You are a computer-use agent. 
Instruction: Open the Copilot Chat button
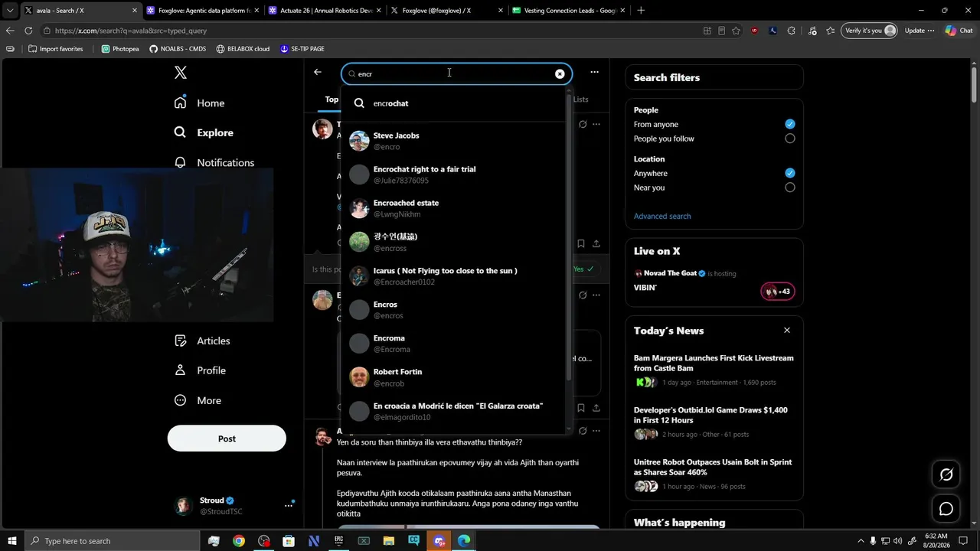959,31
